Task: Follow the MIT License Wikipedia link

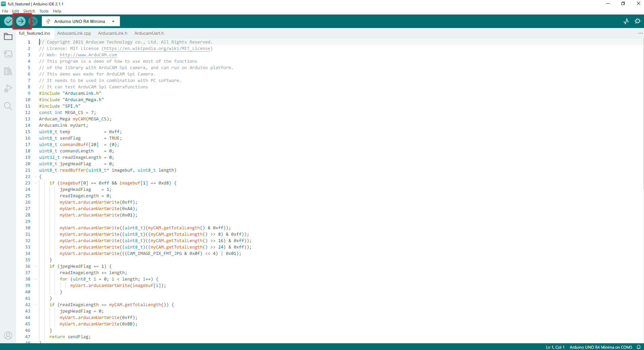Action: tap(157, 49)
